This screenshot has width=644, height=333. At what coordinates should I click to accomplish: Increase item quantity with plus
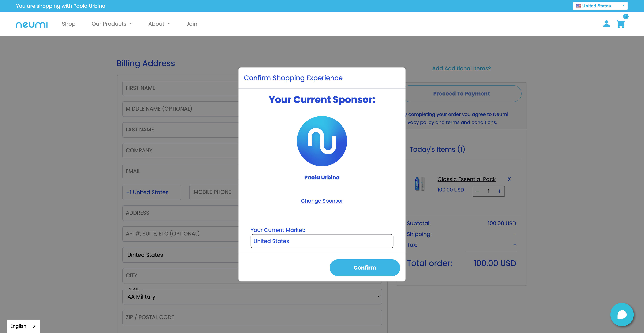coord(499,191)
